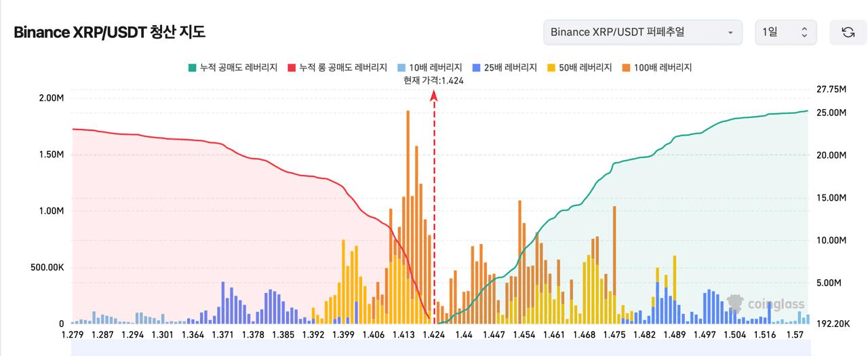Click the 현재 가격:1.424 label

tap(433, 81)
